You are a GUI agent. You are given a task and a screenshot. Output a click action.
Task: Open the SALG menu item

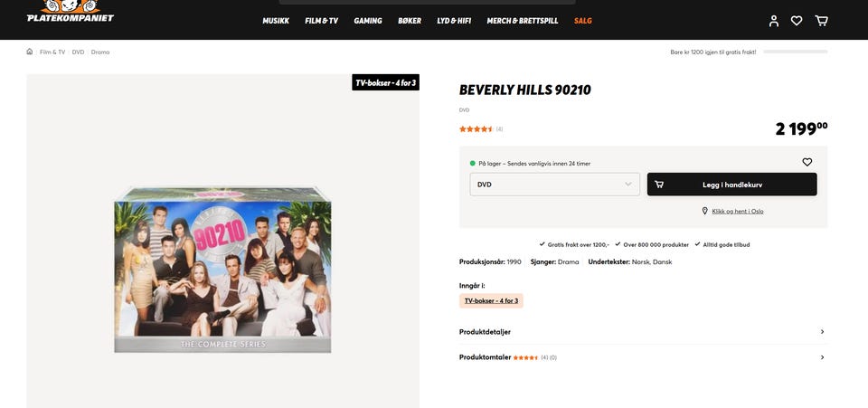[x=583, y=21]
